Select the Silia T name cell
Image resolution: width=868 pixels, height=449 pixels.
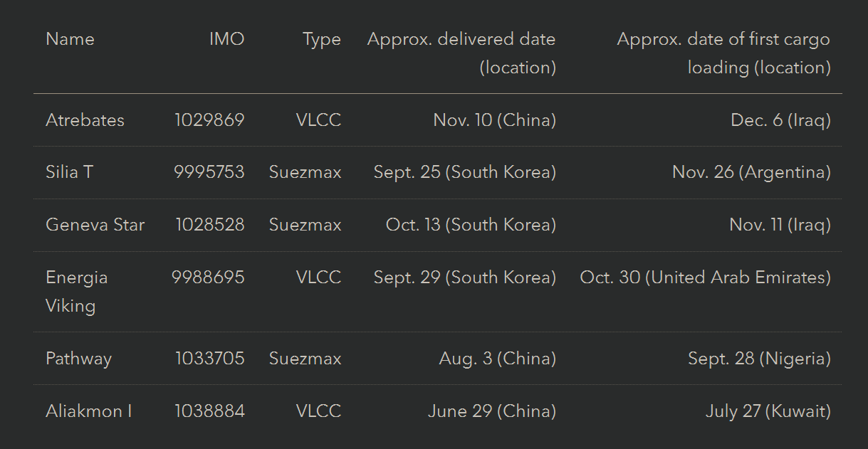coord(69,172)
